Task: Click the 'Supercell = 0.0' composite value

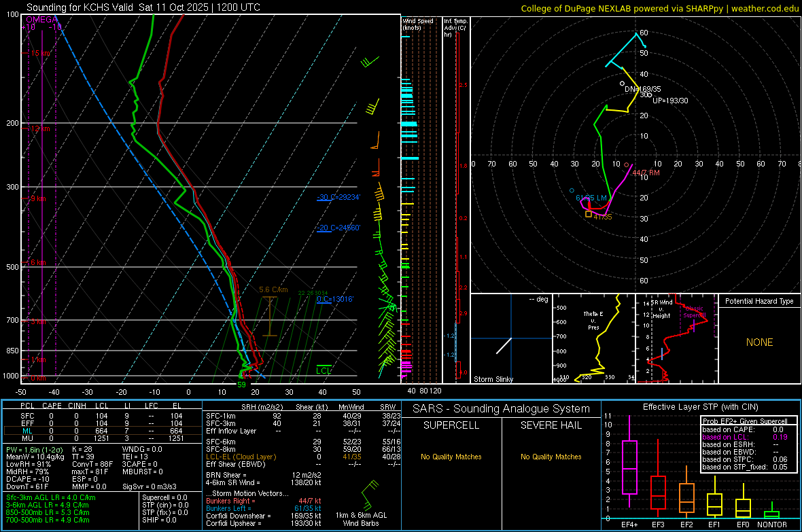Action: [x=164, y=498]
